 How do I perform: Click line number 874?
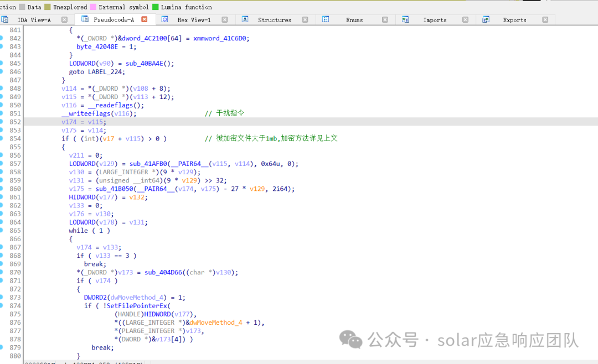(x=16, y=306)
